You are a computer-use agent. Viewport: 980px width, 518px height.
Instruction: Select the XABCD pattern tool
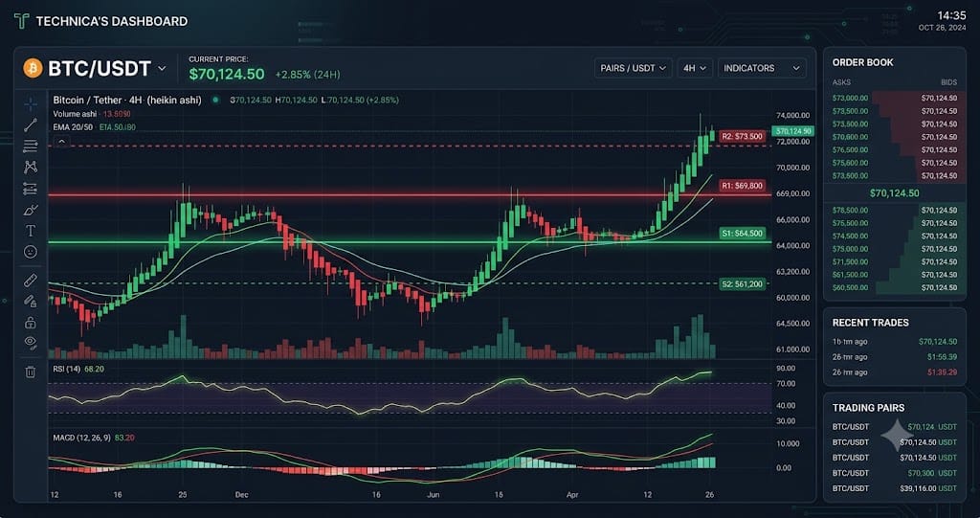point(30,167)
